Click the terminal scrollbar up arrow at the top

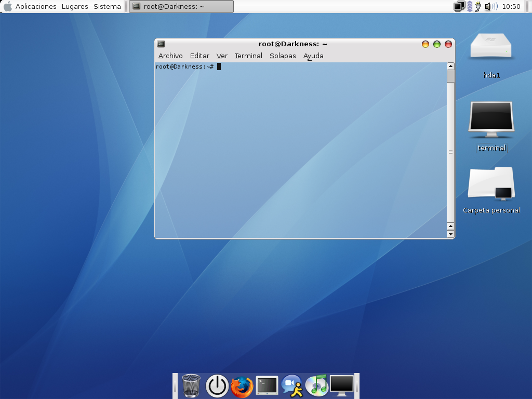450,66
